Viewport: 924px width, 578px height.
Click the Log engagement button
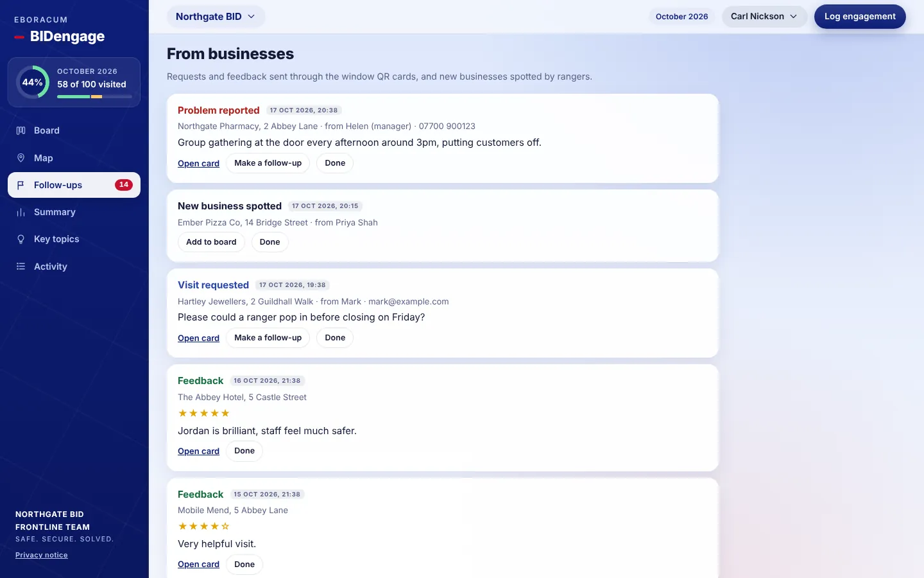(x=860, y=17)
